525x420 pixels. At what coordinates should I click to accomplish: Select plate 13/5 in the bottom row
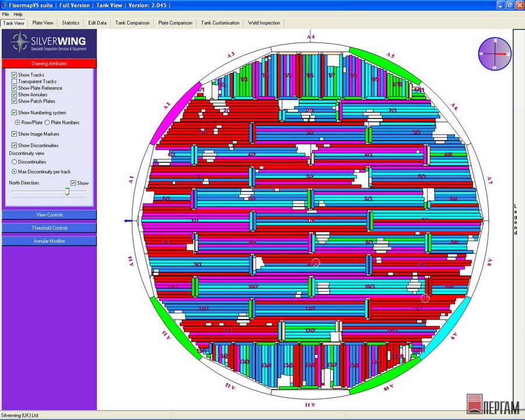(288, 365)
